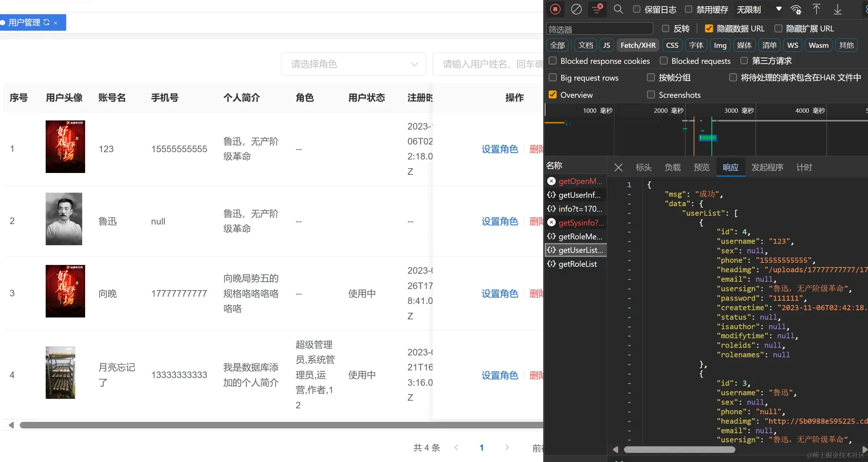Image resolution: width=868 pixels, height=462 pixels.
Task: Switch to the 预览 tab
Action: [701, 168]
